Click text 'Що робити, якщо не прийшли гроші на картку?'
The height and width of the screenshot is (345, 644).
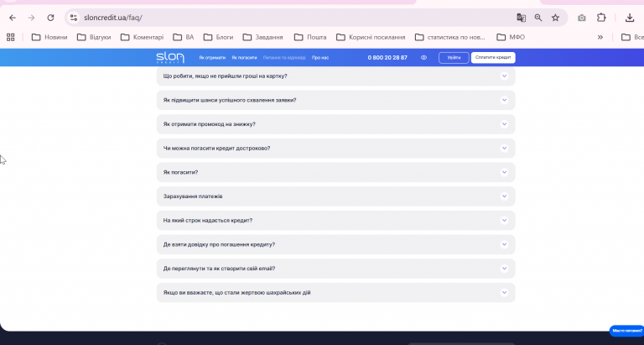tap(225, 76)
